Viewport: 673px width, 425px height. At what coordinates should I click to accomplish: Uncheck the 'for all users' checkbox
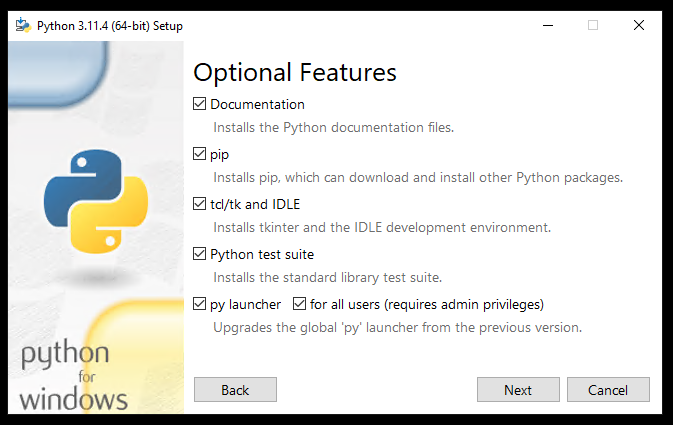click(x=300, y=304)
